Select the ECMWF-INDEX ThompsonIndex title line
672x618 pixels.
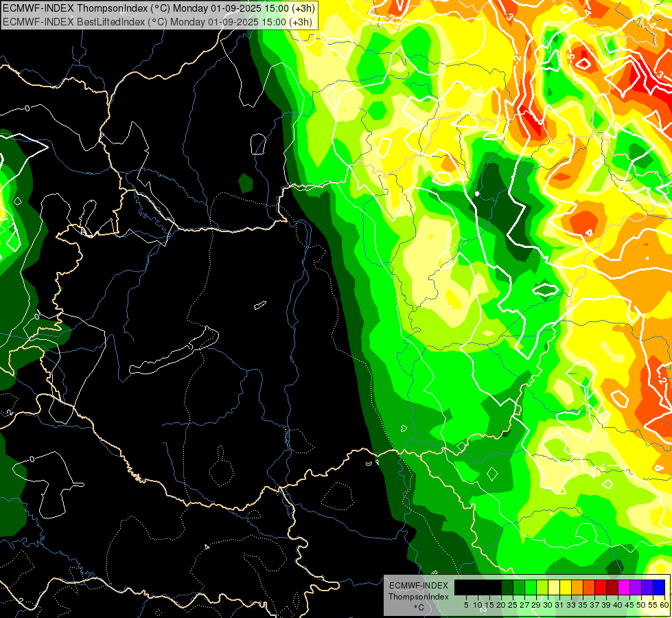tap(158, 8)
